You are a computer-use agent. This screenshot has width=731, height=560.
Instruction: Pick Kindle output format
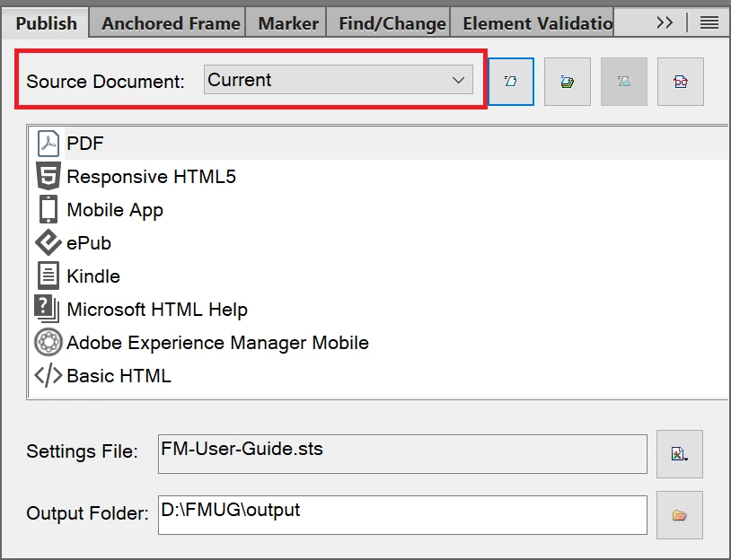[379, 276]
